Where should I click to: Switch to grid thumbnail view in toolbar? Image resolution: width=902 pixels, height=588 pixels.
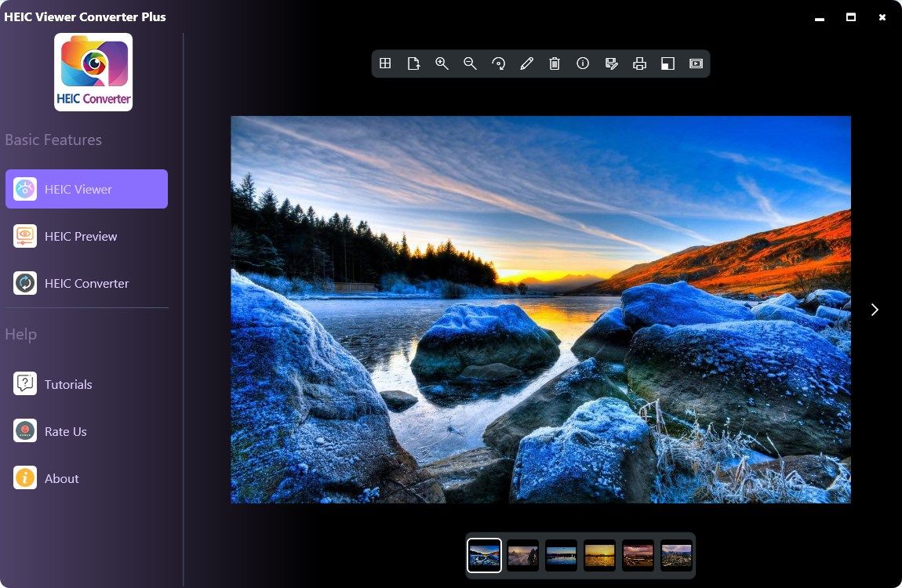(x=385, y=64)
